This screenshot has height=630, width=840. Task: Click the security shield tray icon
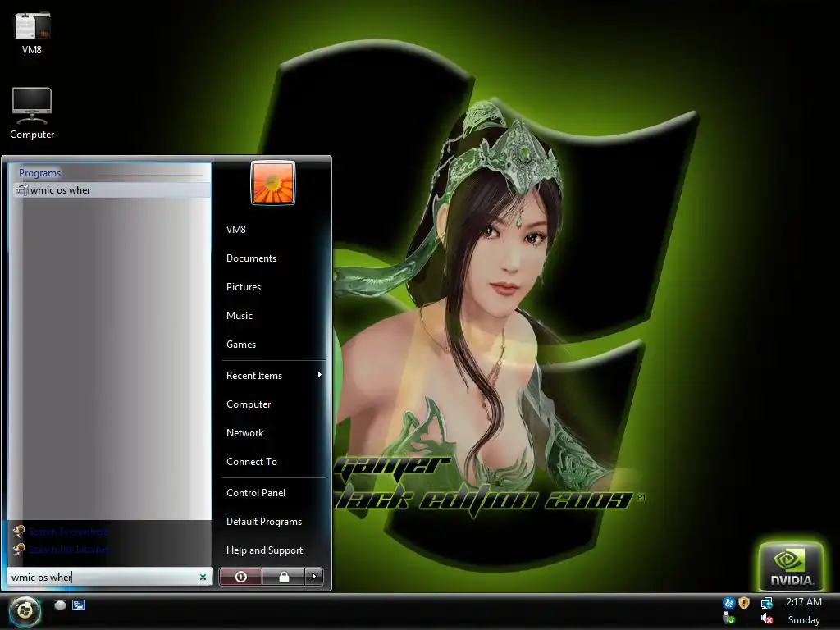click(x=744, y=603)
